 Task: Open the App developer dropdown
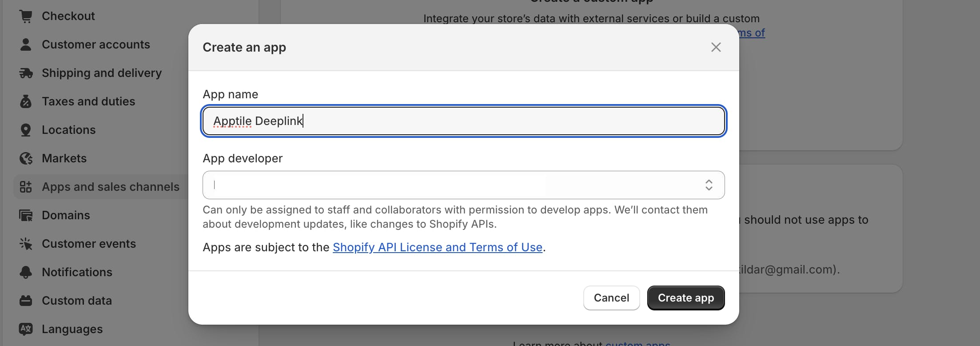coord(463,185)
